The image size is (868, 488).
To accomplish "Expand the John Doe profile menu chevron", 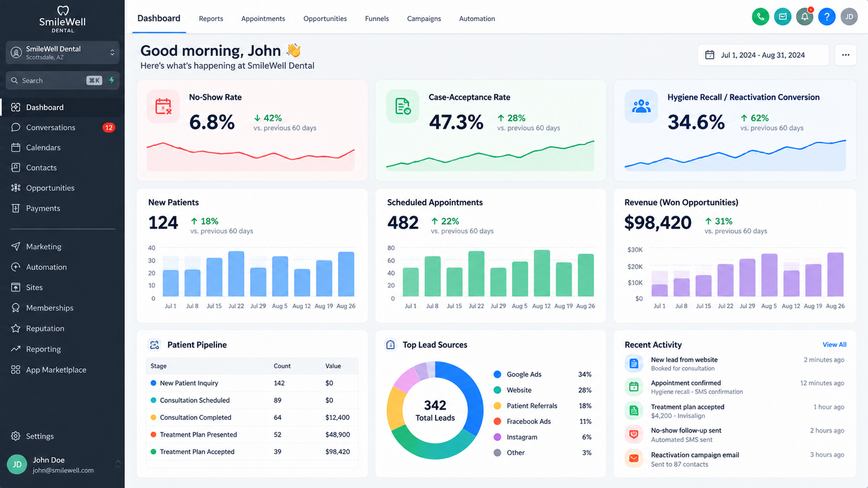I will [118, 464].
